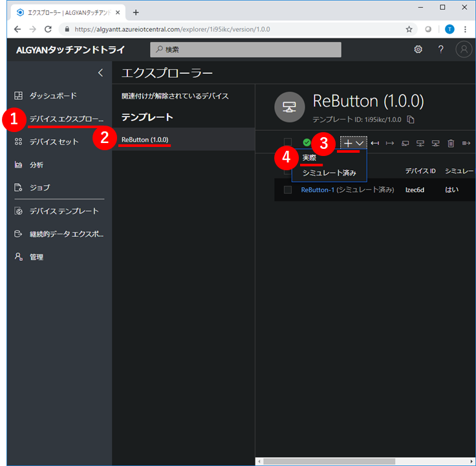This screenshot has width=476, height=466.
Task: Click the right-arrow export icon in device toolbar
Action: (x=390, y=143)
